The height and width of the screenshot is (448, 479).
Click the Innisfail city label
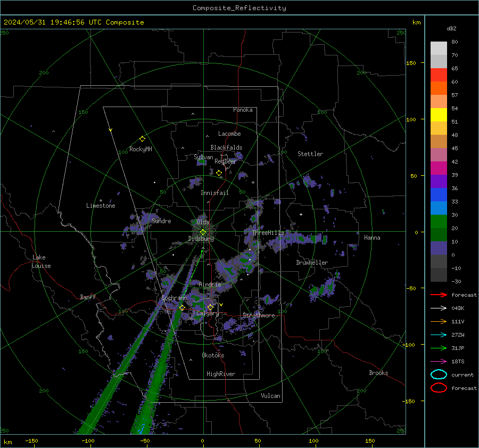[x=214, y=193]
